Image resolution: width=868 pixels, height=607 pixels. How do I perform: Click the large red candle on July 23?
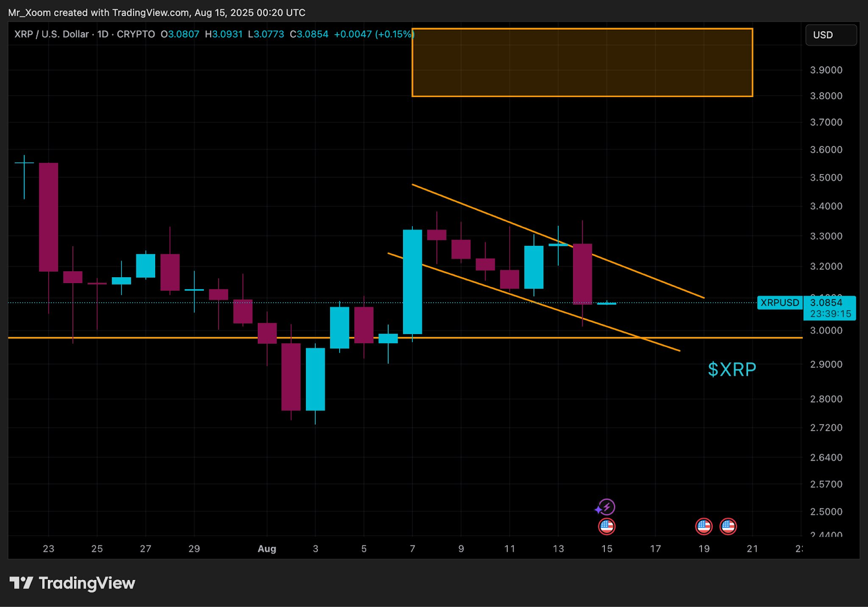coord(48,217)
